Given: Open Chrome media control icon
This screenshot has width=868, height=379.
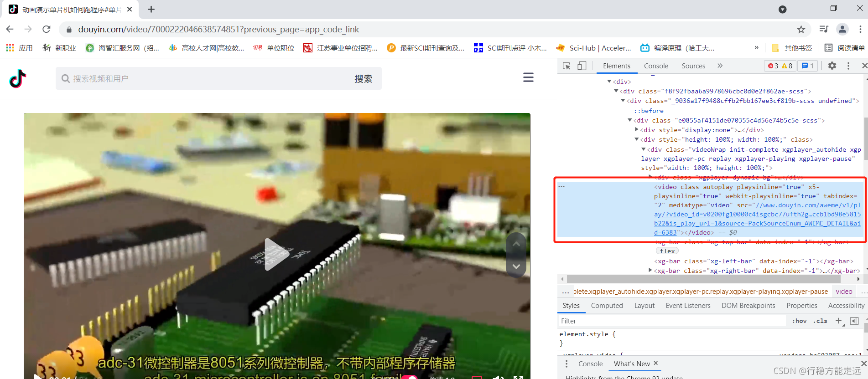Looking at the screenshot, I should coord(823,29).
